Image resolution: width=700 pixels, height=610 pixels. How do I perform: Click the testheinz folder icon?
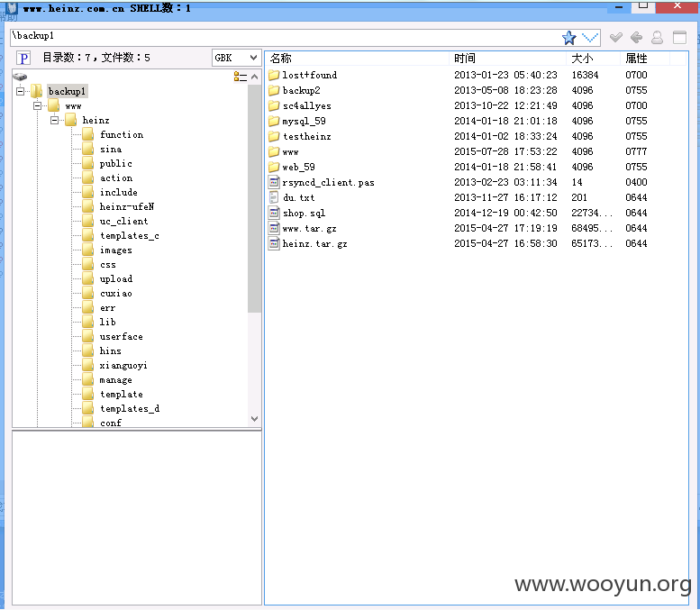click(x=274, y=136)
